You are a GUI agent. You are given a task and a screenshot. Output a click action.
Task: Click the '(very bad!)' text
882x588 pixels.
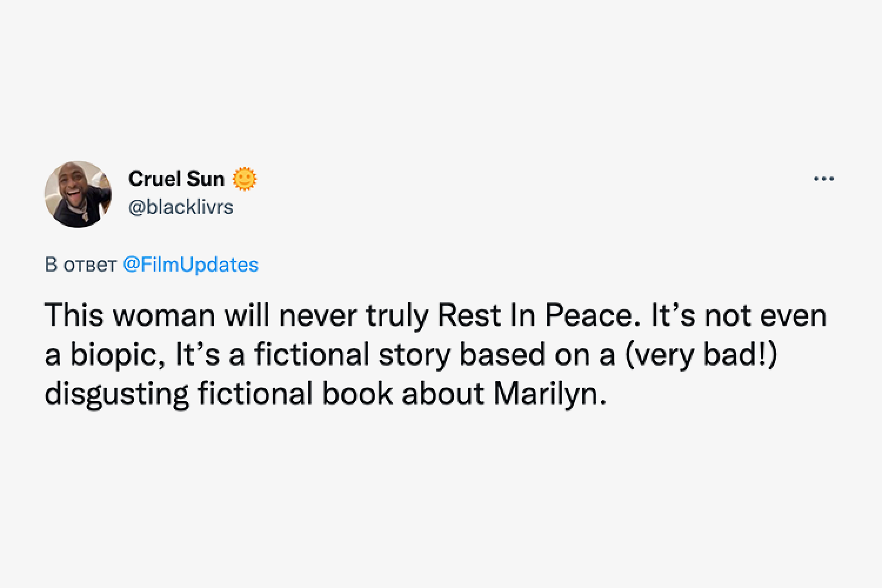pyautogui.click(x=701, y=355)
